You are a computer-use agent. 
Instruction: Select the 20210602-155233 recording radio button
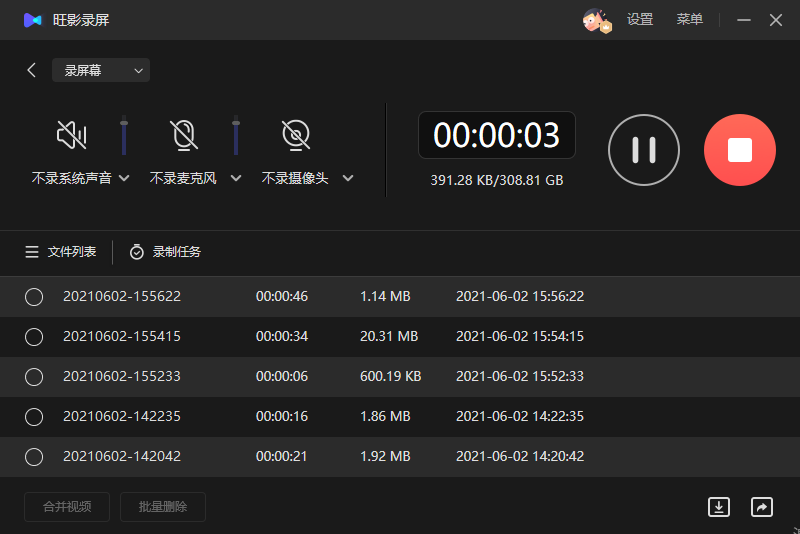[34, 377]
